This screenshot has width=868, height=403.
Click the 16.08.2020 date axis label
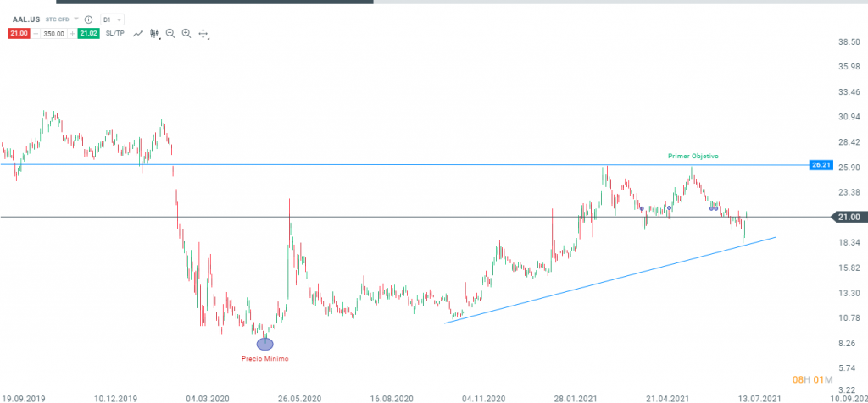392,398
